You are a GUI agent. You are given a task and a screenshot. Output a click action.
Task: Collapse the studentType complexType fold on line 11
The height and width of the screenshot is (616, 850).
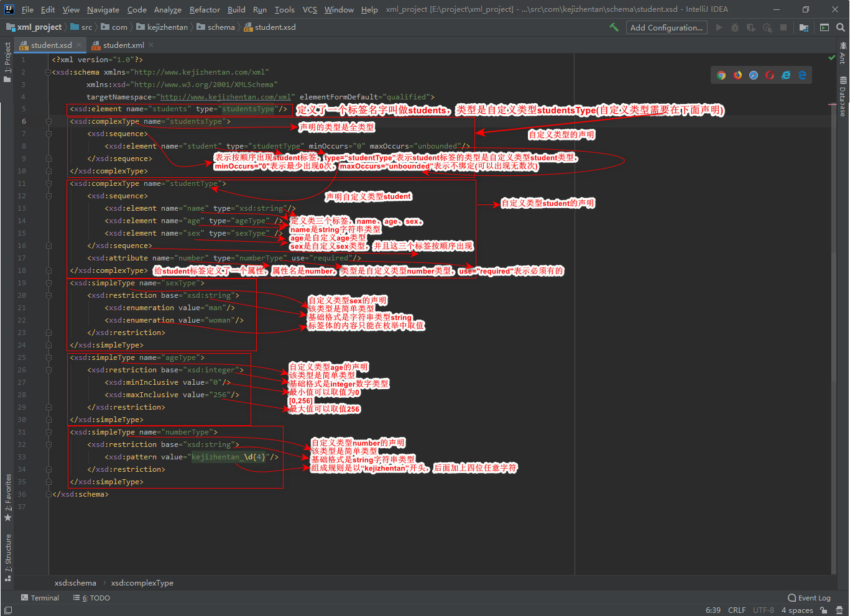pyautogui.click(x=48, y=184)
